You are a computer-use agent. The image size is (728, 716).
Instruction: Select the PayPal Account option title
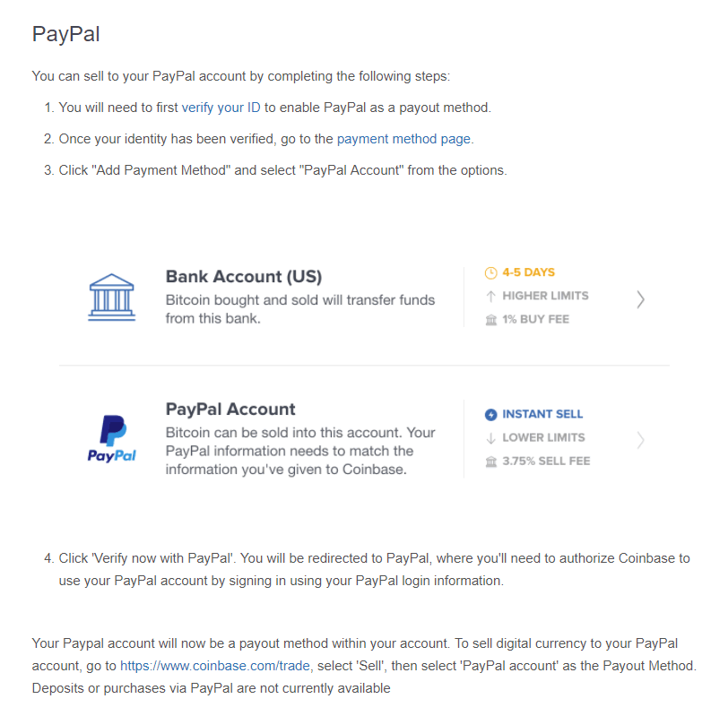230,410
